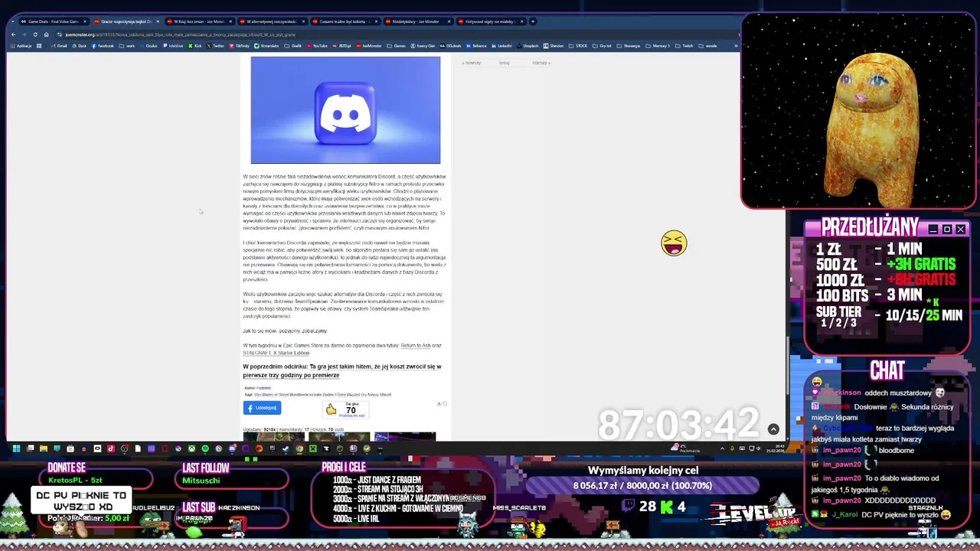Open the Grafik bookmark
Viewport: 980px width, 551px height.
pos(293,46)
